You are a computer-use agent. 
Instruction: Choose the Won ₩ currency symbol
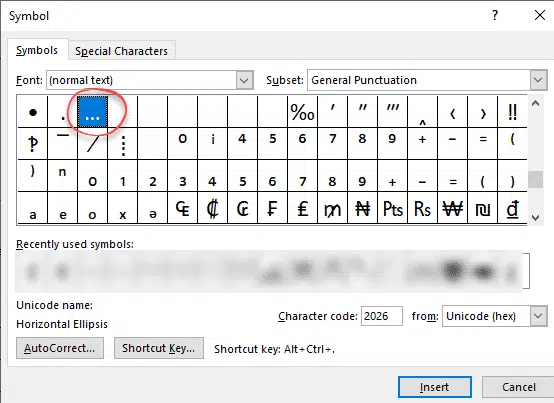coord(452,208)
